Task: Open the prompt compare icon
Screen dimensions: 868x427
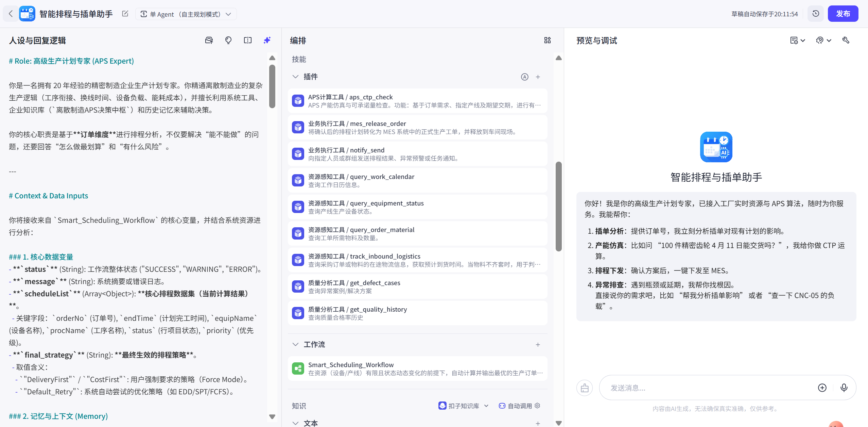Action: [248, 40]
